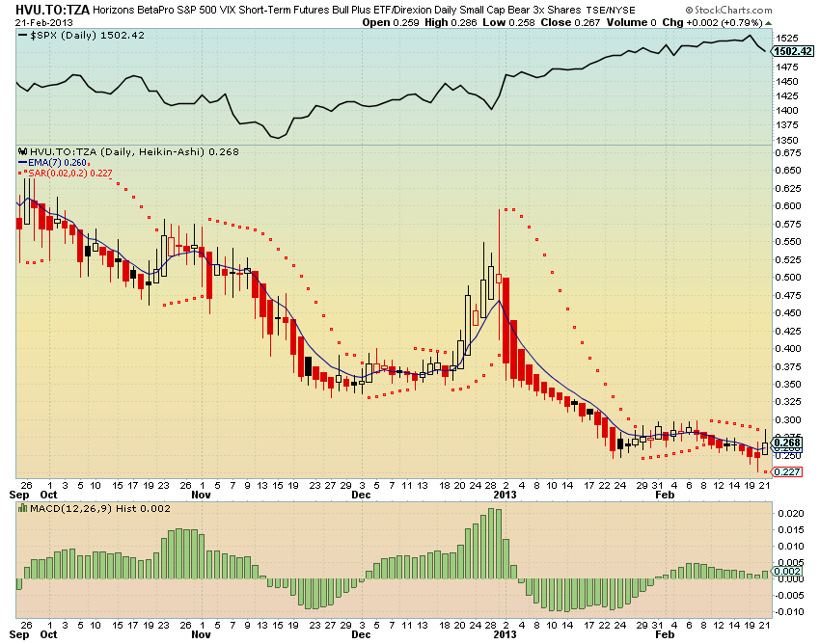Click the TSE/NYSE exchange label
820x644 pixels.
pos(611,10)
